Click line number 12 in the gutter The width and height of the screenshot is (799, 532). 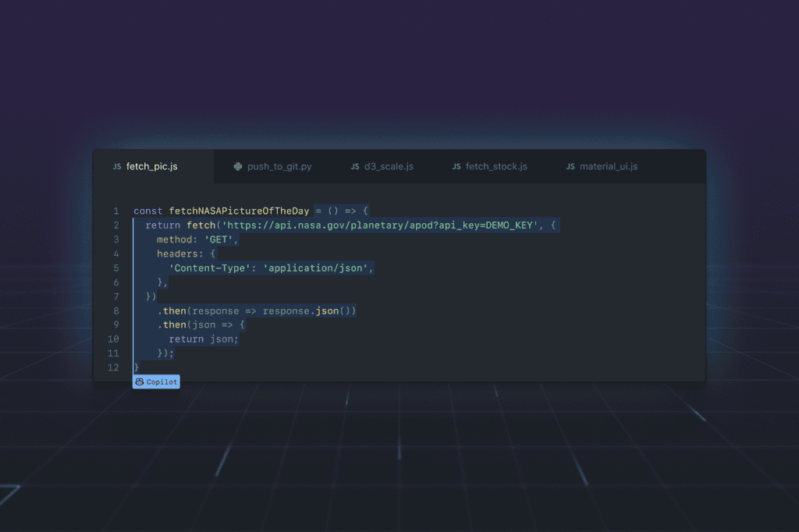(113, 367)
